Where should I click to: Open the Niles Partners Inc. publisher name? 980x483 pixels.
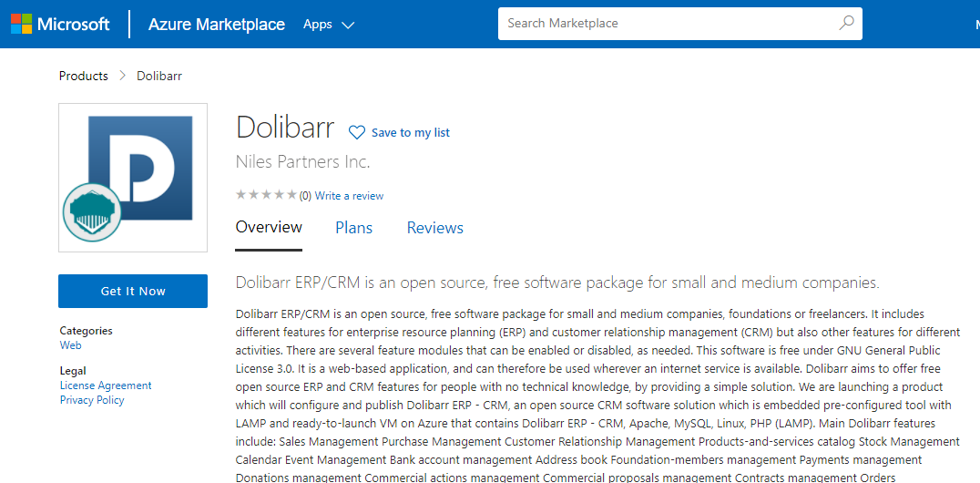click(302, 162)
